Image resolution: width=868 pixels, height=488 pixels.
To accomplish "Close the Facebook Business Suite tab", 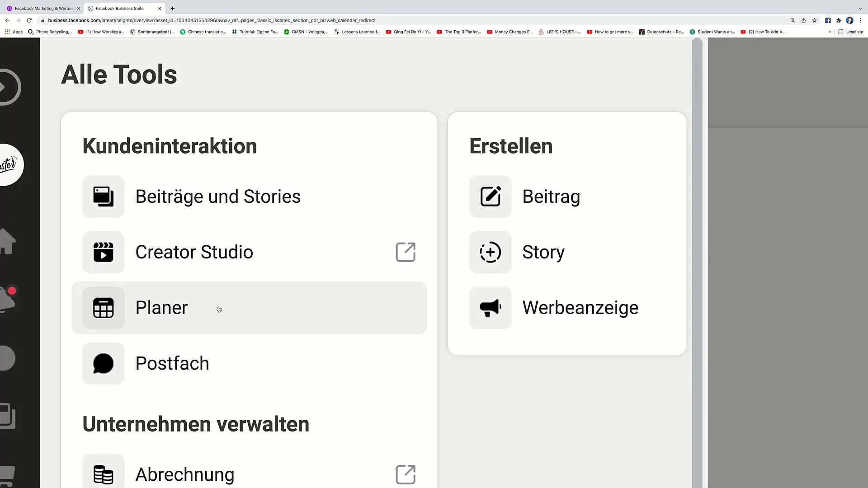I will 160,8.
